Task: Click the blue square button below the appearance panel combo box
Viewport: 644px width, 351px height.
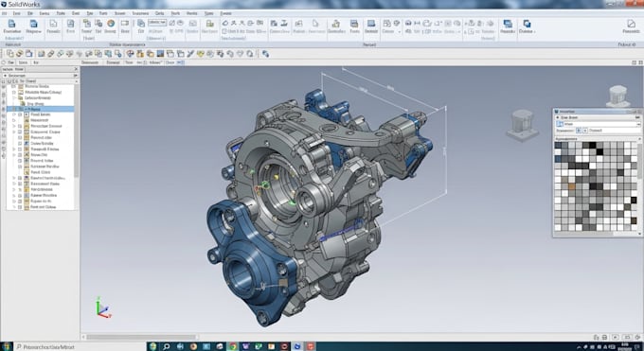Action: click(x=579, y=131)
